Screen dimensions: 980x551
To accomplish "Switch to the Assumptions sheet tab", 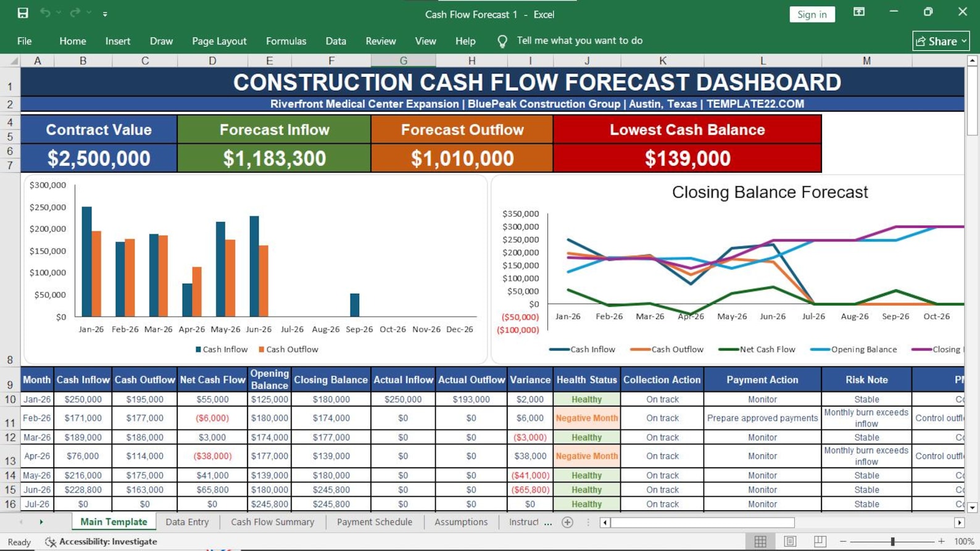I will [x=461, y=522].
